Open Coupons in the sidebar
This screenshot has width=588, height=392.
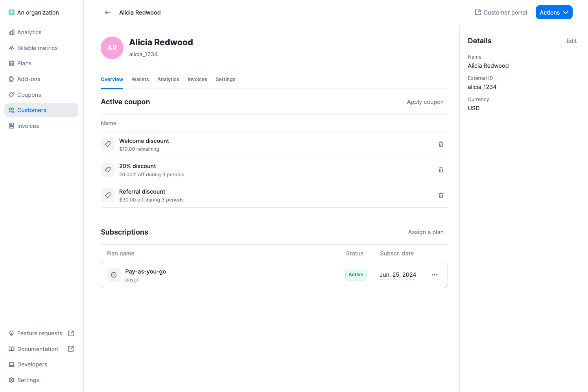pos(41,95)
